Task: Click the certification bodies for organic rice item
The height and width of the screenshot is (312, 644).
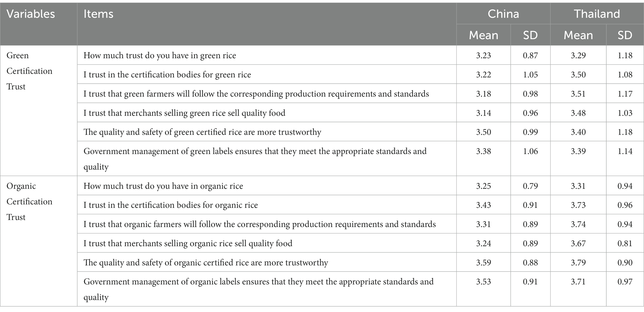Action: coord(170,205)
